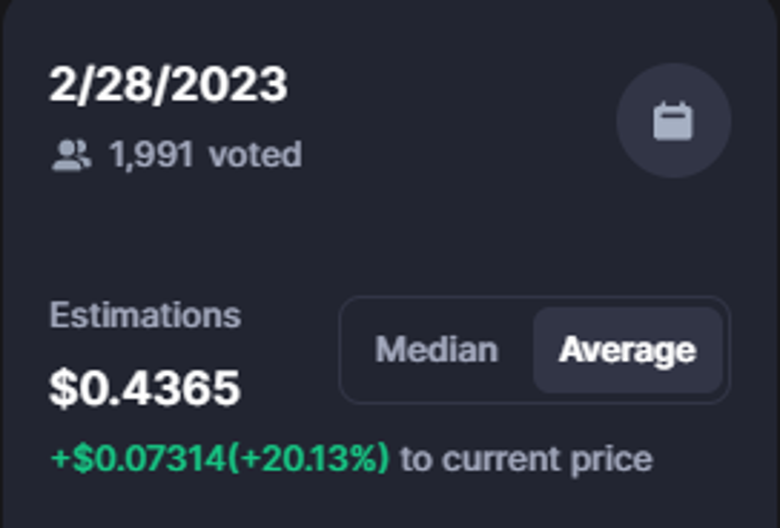Viewport: 780px width, 528px height.
Task: Click the 2/28/2023 date heading
Action: [x=168, y=85]
